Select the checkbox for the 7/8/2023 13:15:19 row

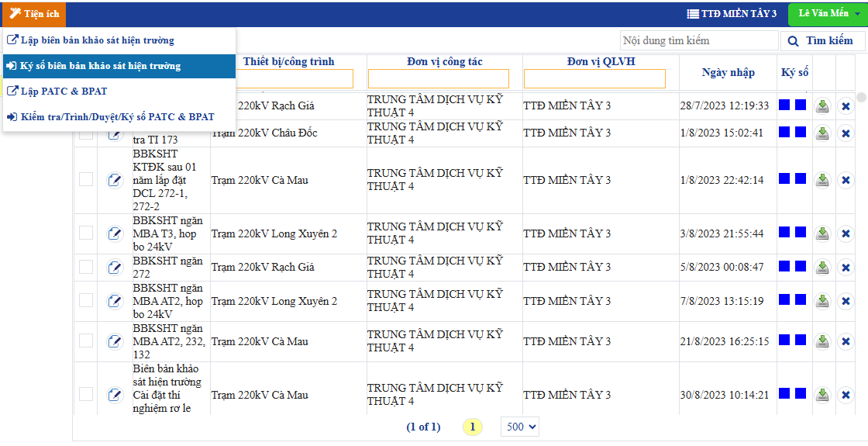pos(86,300)
